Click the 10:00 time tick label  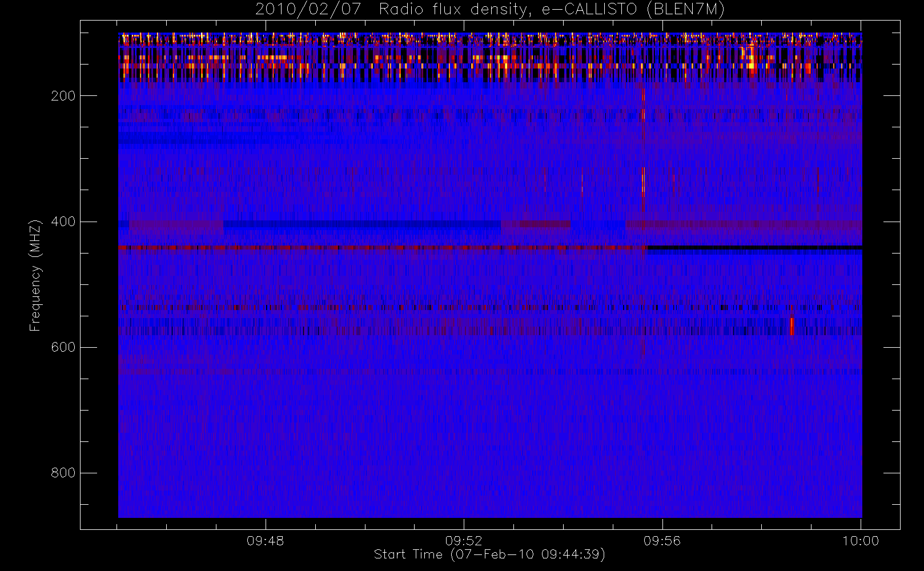861,541
